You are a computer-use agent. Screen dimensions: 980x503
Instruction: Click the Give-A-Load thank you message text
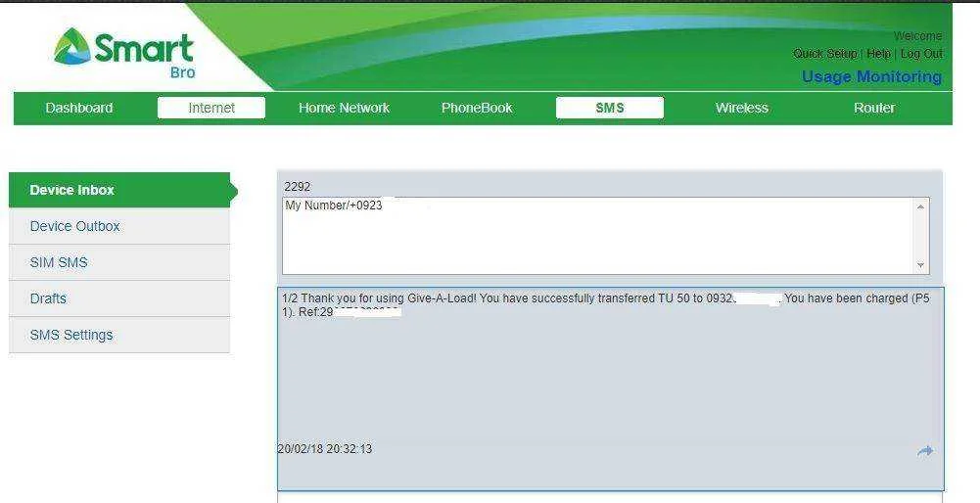(606, 305)
